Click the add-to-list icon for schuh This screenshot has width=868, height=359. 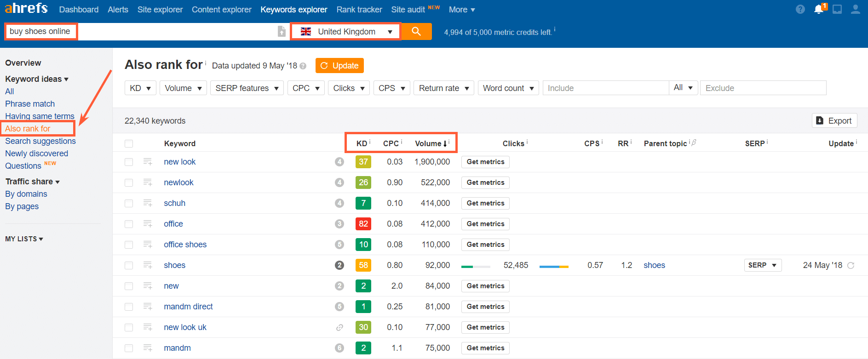148,203
